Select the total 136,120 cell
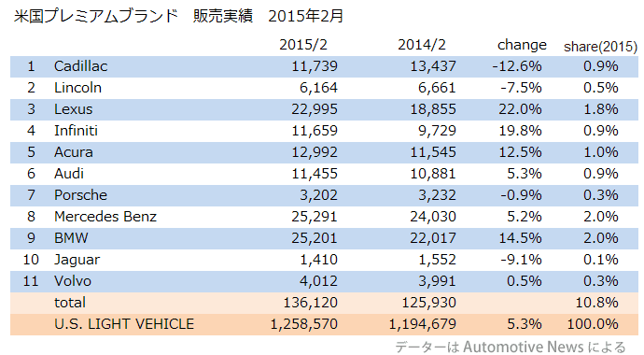 tap(310, 303)
